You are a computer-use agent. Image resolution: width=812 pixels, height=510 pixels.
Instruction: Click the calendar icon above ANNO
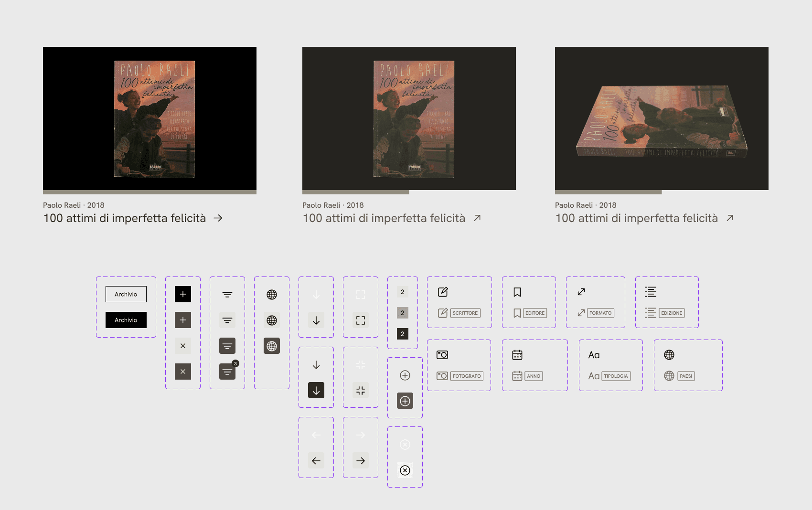coord(517,355)
